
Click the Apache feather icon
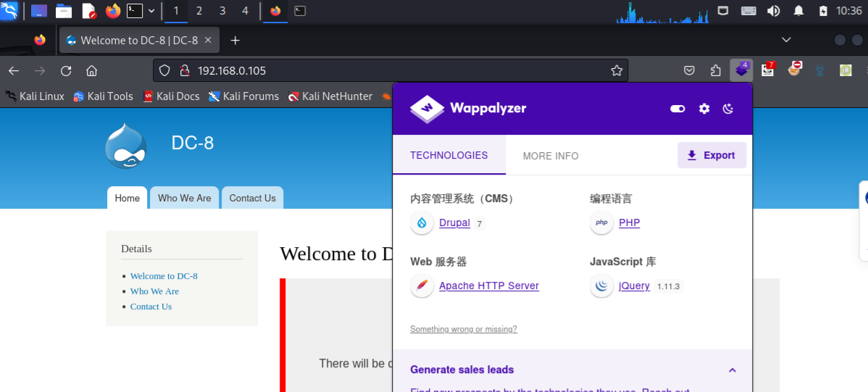pos(422,285)
